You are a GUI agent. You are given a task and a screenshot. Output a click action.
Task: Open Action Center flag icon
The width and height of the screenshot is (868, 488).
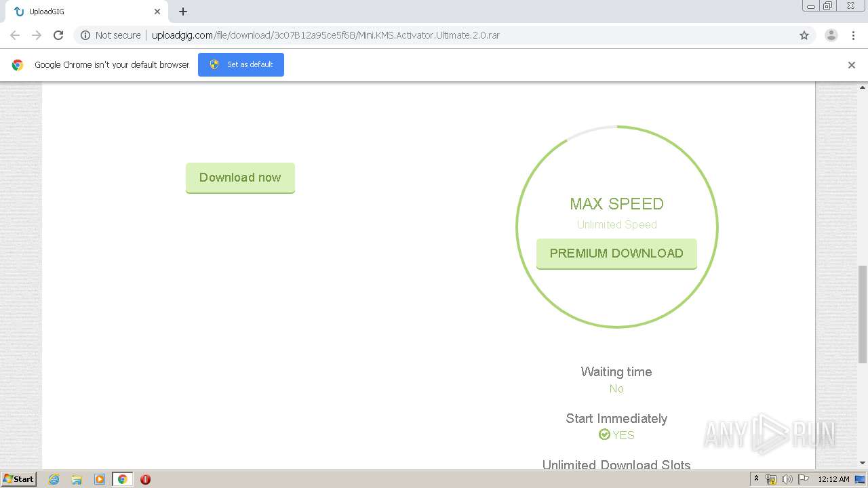[x=804, y=479]
